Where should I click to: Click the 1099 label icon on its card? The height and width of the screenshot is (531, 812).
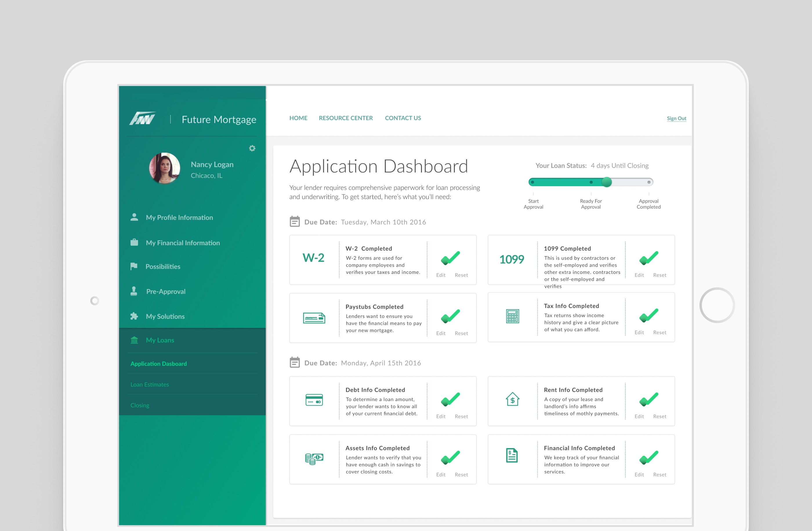click(x=512, y=259)
